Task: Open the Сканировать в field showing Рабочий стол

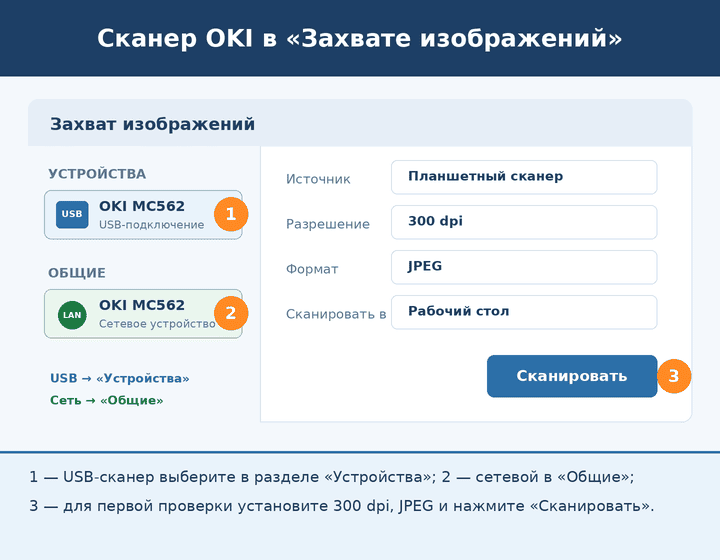Action: [x=524, y=312]
